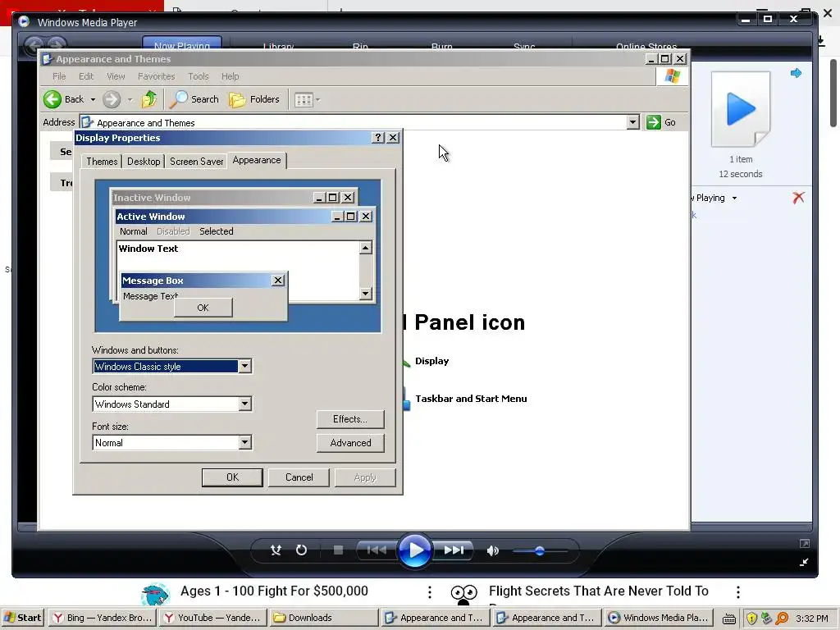Click the Next track button

point(454,550)
